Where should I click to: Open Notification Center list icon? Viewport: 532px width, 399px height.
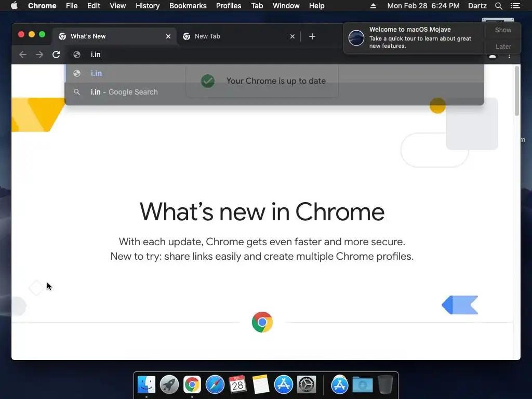(x=515, y=6)
